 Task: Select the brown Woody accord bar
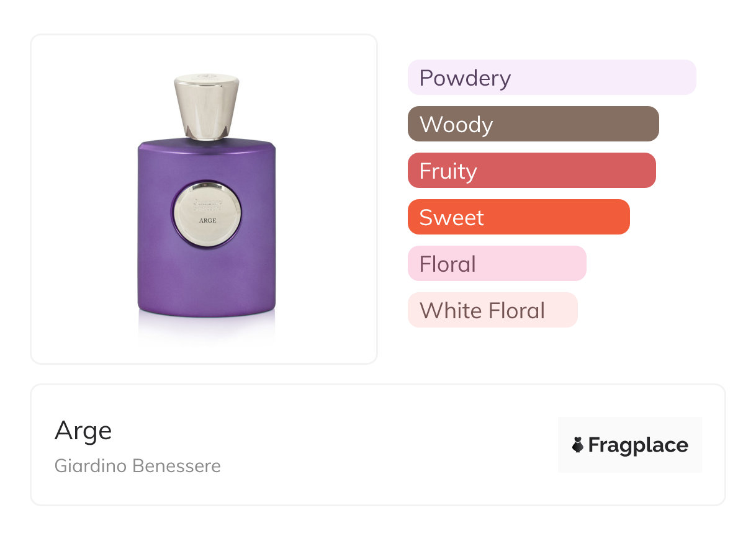coord(533,124)
